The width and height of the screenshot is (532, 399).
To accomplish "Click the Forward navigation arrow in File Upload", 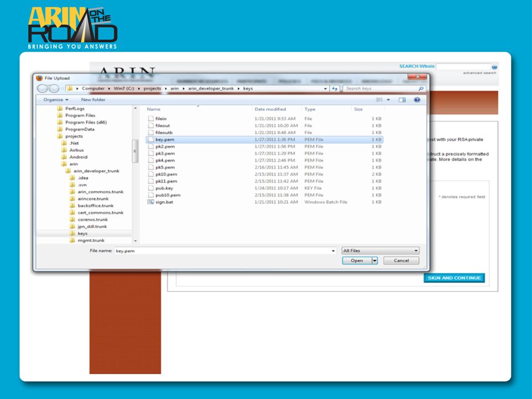I will [54, 89].
